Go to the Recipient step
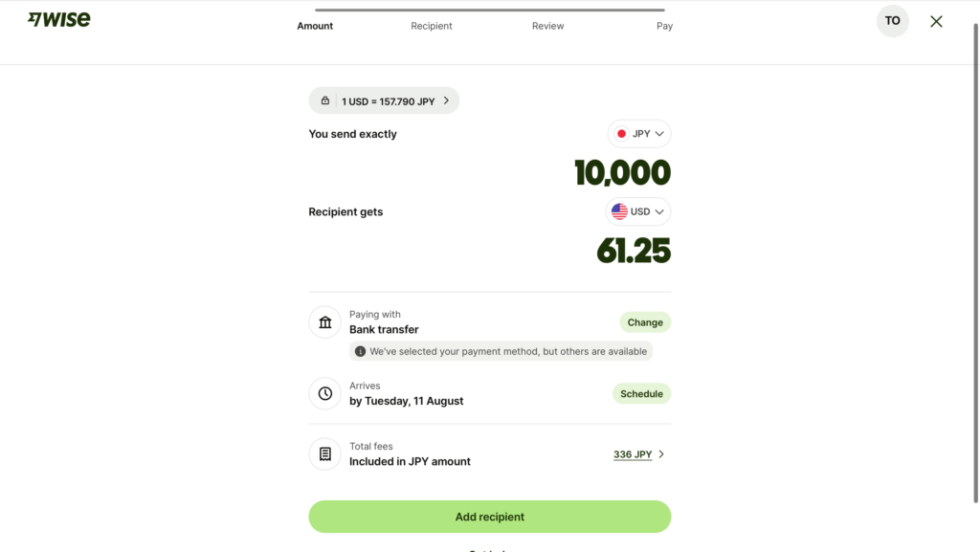The width and height of the screenshot is (980, 552). [x=432, y=26]
